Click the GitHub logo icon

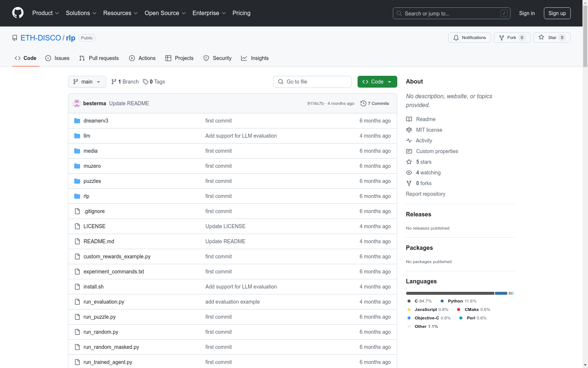click(18, 13)
